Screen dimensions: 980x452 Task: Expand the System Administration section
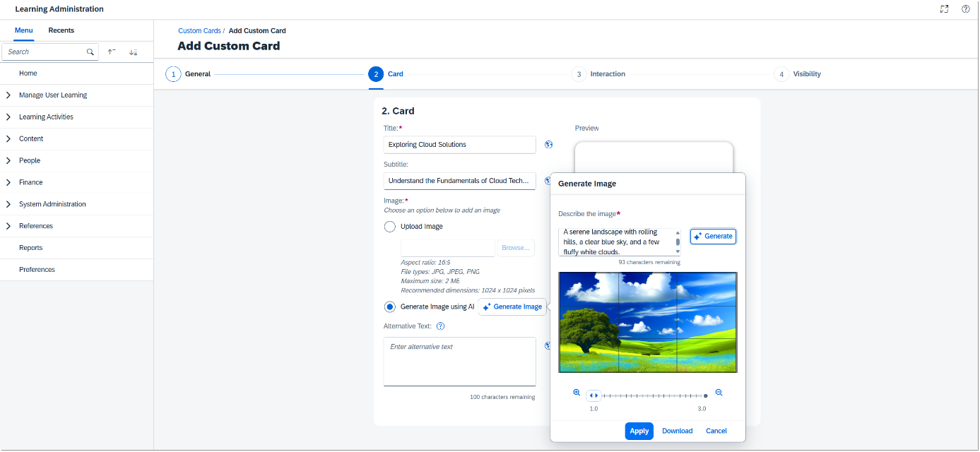pos(8,204)
